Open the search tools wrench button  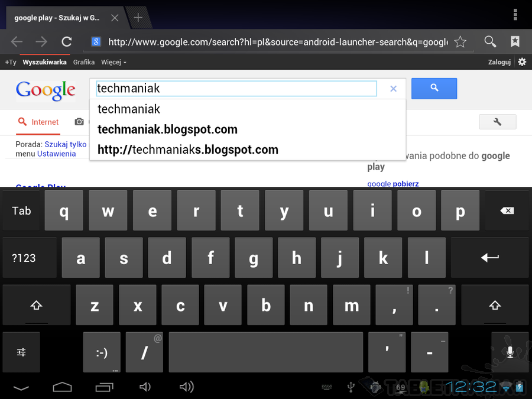point(497,122)
